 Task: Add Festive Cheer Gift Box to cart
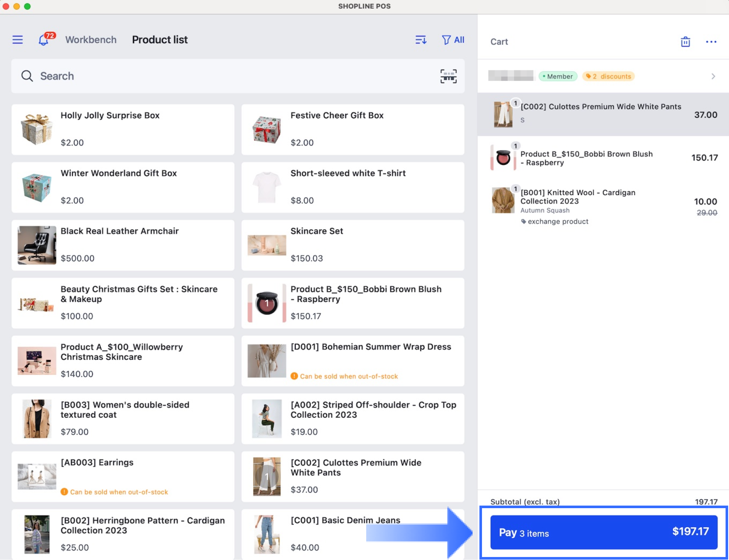pos(353,129)
